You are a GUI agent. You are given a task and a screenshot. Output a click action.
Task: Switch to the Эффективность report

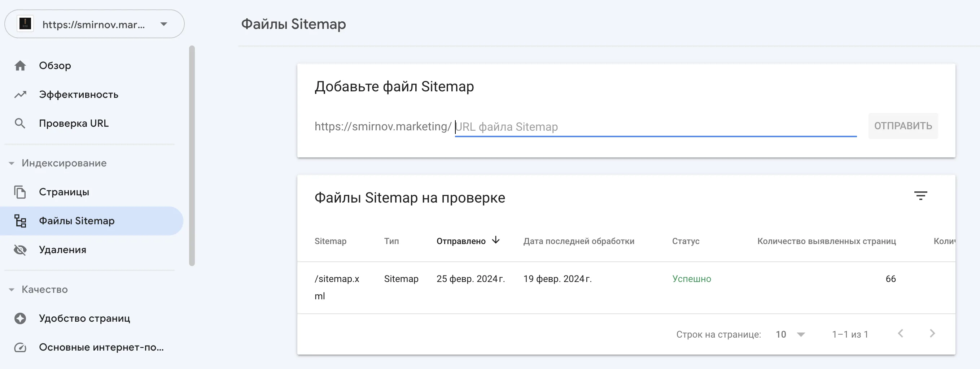click(79, 94)
